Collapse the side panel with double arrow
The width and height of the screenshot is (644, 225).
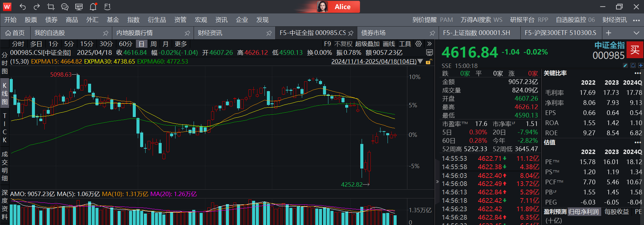point(437,182)
